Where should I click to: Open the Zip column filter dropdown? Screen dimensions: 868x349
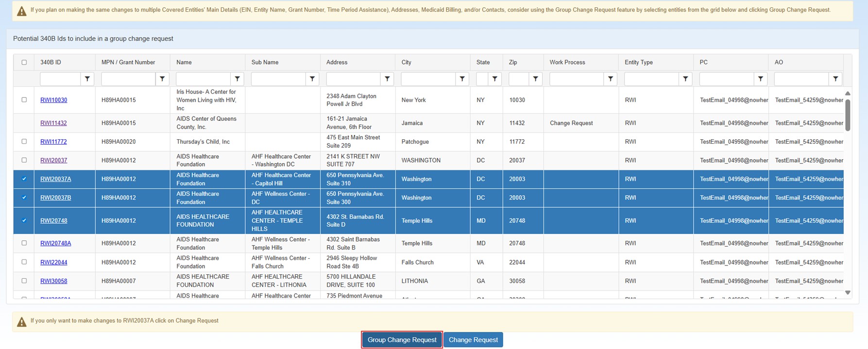[x=535, y=79]
